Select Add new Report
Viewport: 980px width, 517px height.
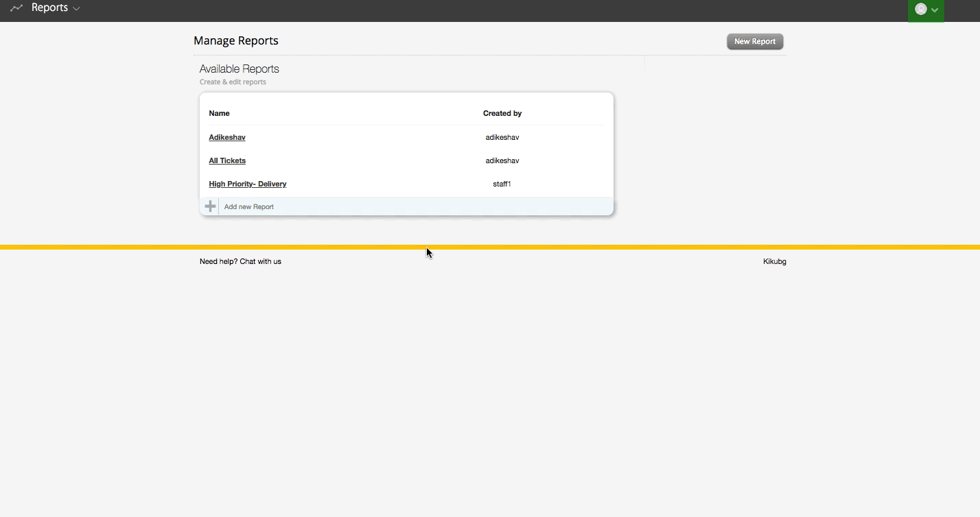(248, 206)
